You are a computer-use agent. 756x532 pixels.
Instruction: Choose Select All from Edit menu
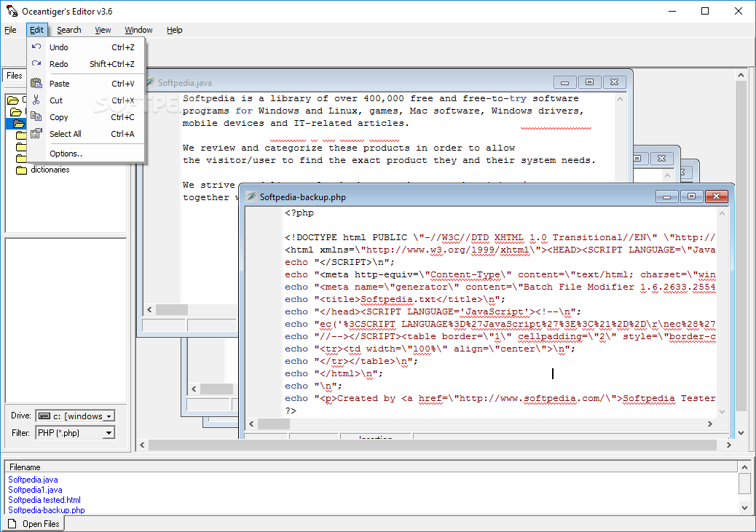coord(86,134)
